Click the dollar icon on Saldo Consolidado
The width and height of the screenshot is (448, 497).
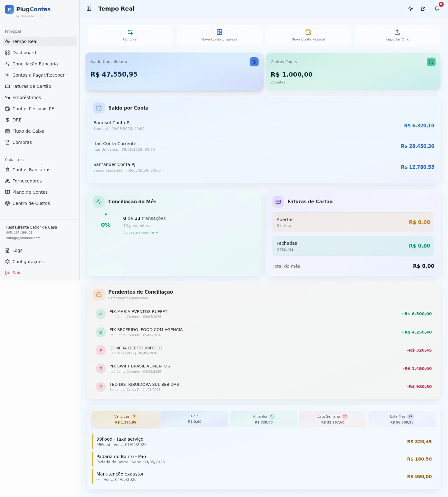click(x=254, y=62)
